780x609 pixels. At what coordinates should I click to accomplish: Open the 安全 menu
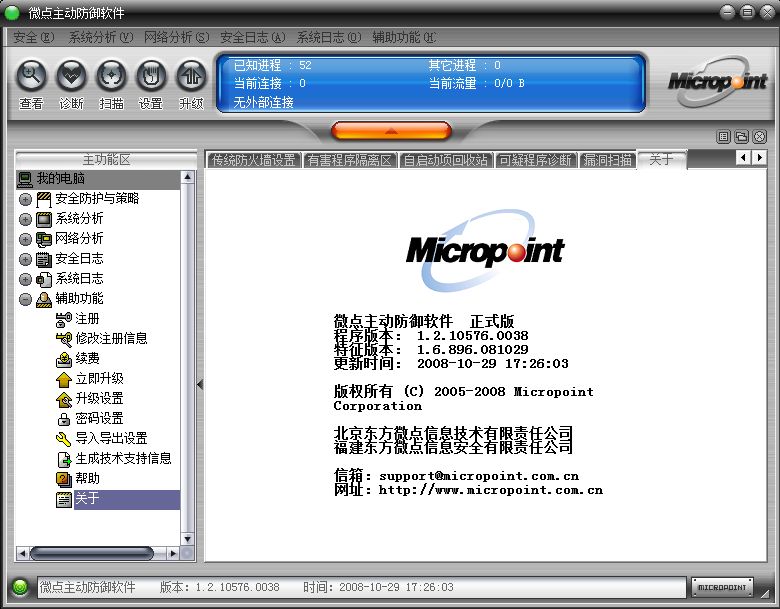coord(34,37)
